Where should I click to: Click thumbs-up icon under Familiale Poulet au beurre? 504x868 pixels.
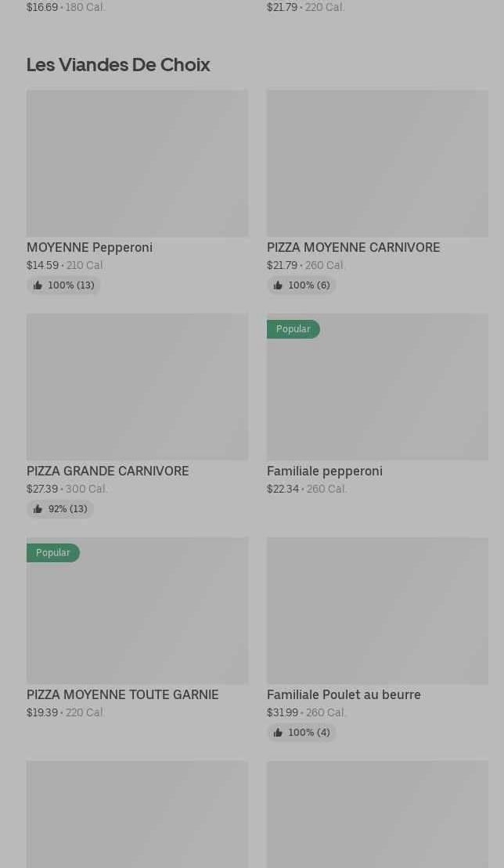click(278, 733)
